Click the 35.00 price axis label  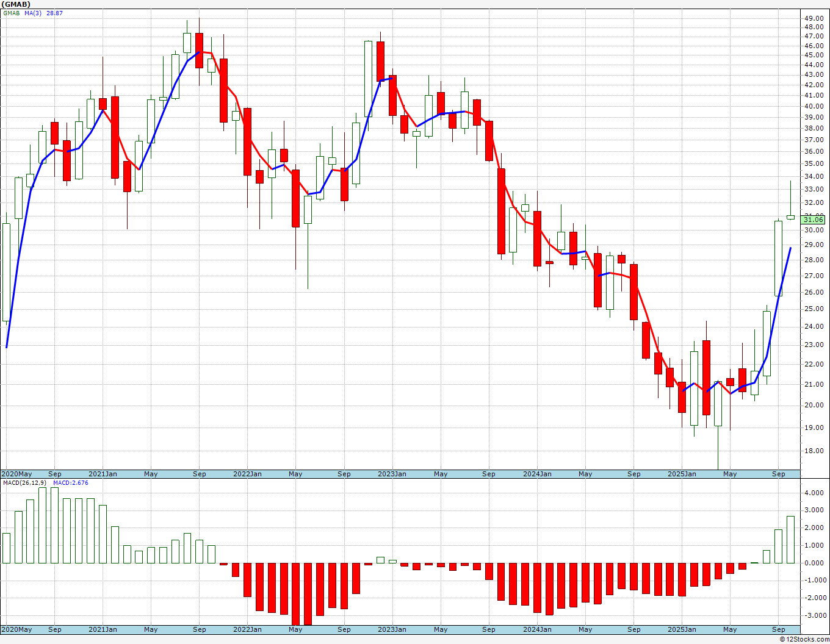[814, 163]
